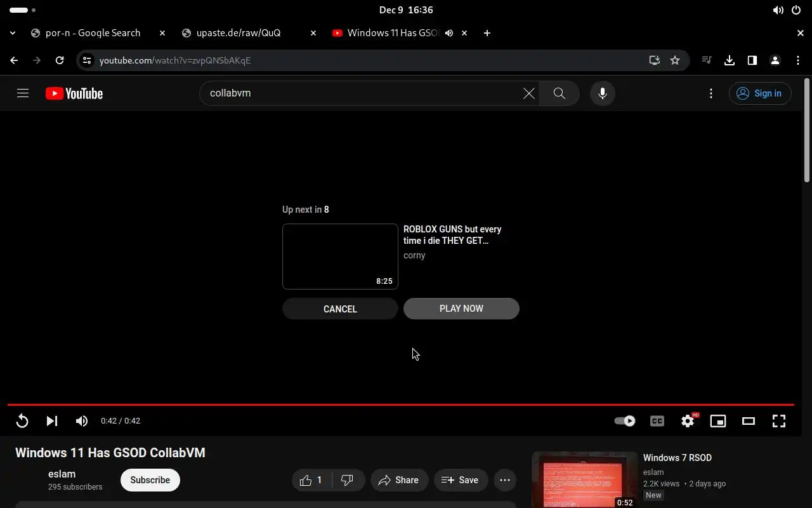Open the Windows 7 RSOD title

tap(678, 458)
